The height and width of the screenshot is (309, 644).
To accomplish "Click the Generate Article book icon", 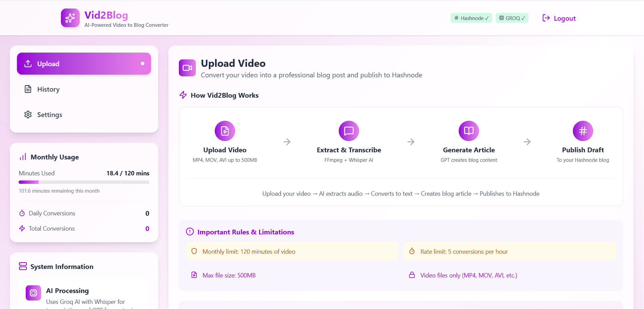I will pyautogui.click(x=469, y=131).
